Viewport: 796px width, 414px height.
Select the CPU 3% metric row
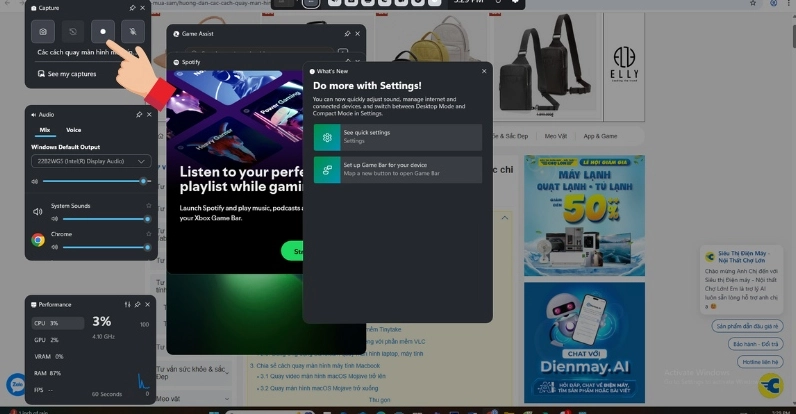pyautogui.click(x=57, y=323)
